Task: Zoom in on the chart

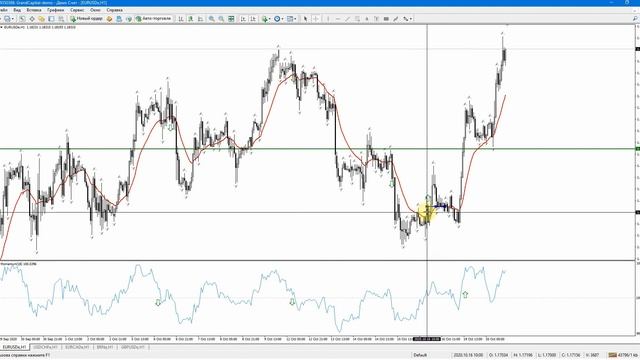Action: tap(211, 19)
